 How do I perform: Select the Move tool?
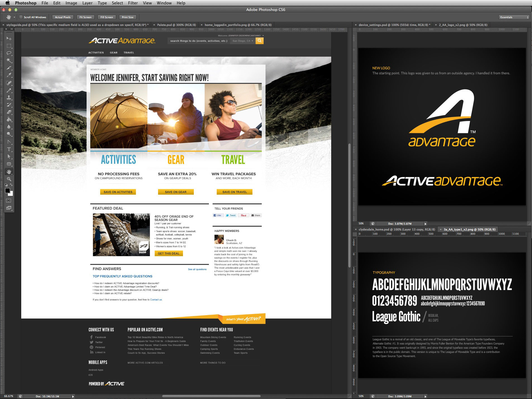tap(9, 38)
